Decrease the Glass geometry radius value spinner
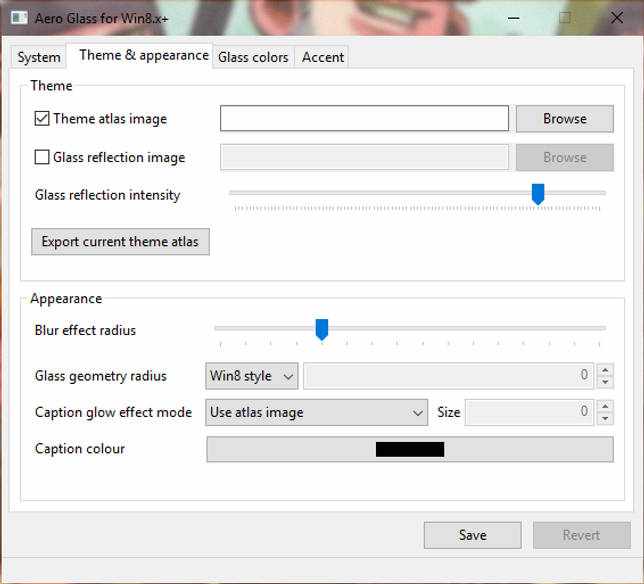This screenshot has width=644, height=584. (605, 382)
